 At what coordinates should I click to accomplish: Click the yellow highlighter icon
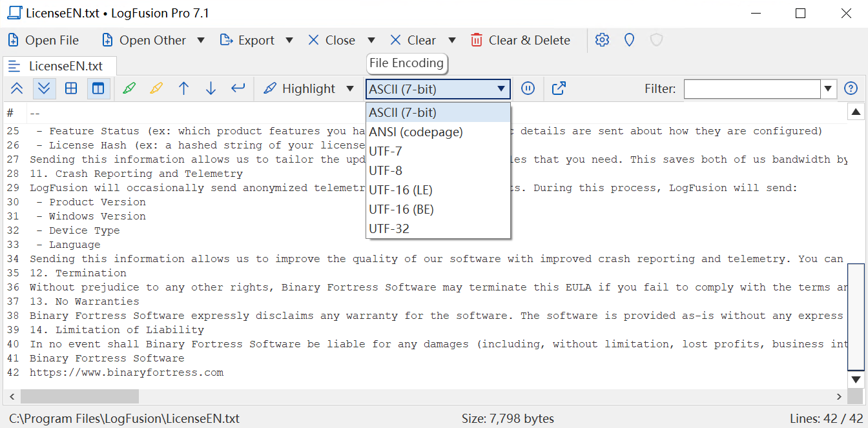click(x=156, y=88)
